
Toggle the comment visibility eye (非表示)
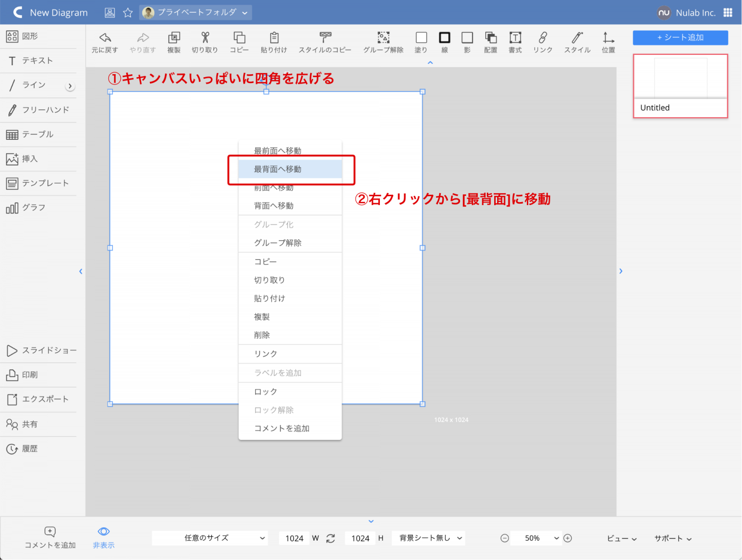pos(103,532)
